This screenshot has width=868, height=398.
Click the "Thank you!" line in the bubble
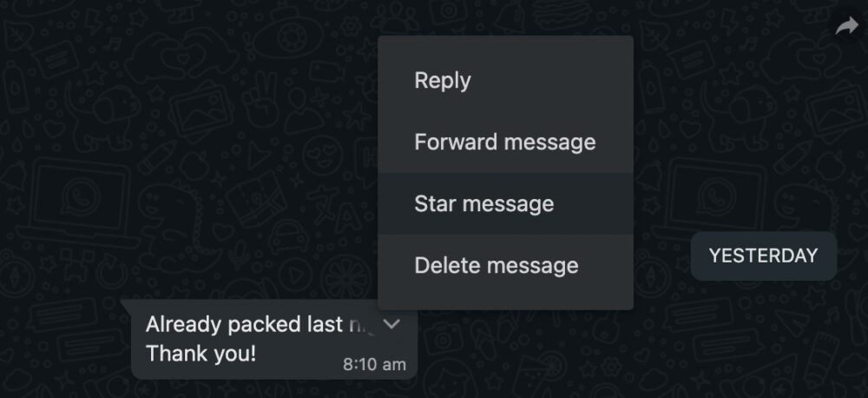pos(201,353)
